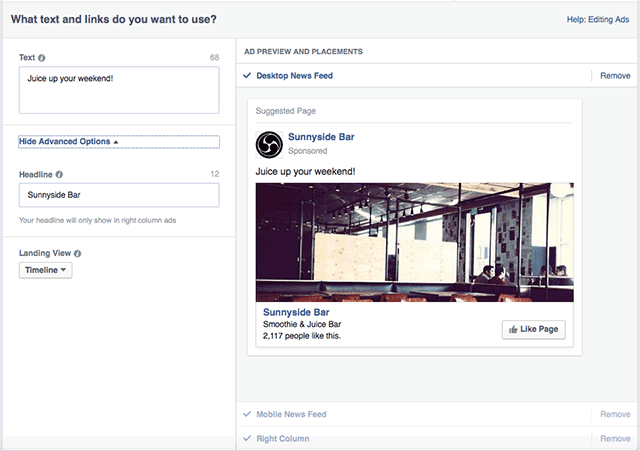The image size is (640, 451).
Task: Open Help: Editing Ads link
Action: 596,19
